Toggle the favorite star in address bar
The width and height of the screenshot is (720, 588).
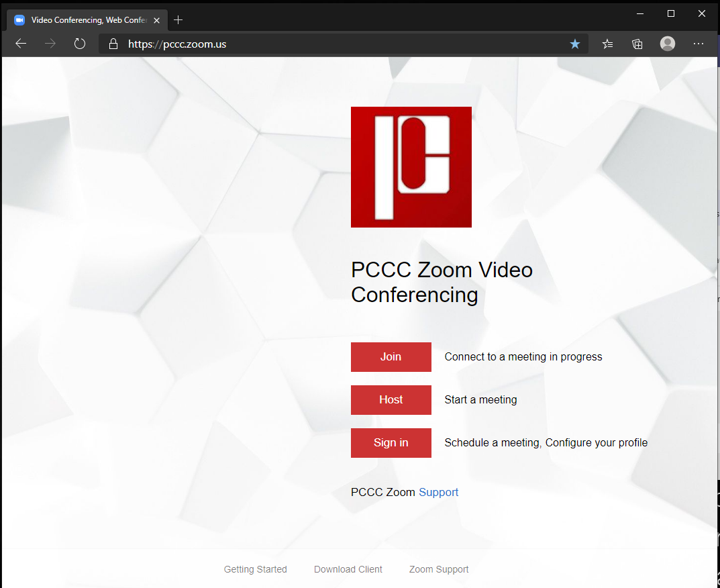[x=575, y=44]
